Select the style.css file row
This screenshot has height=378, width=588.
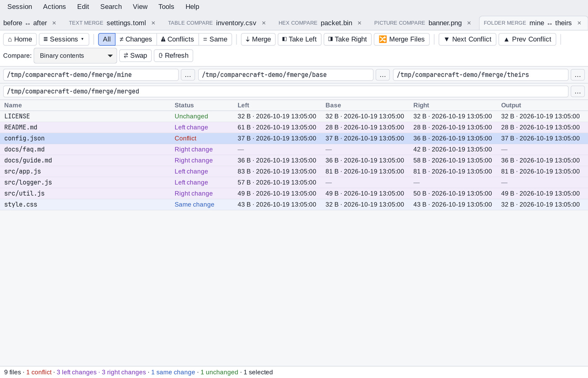(294, 205)
